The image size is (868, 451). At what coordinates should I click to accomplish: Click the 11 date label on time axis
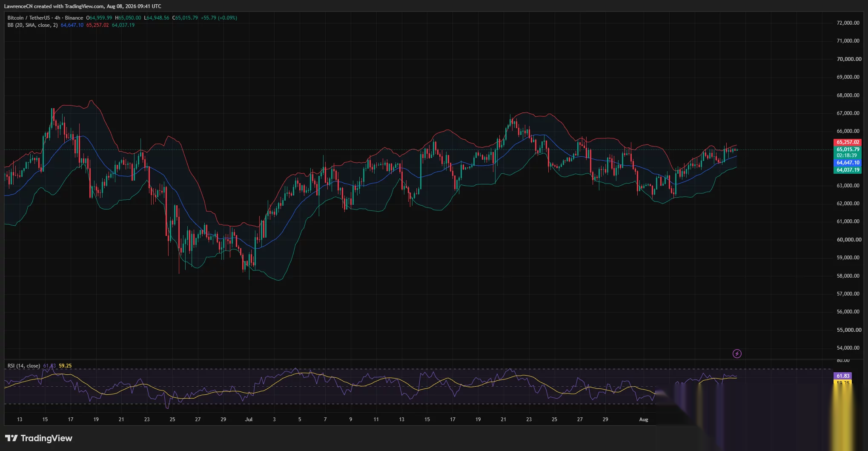click(x=376, y=419)
